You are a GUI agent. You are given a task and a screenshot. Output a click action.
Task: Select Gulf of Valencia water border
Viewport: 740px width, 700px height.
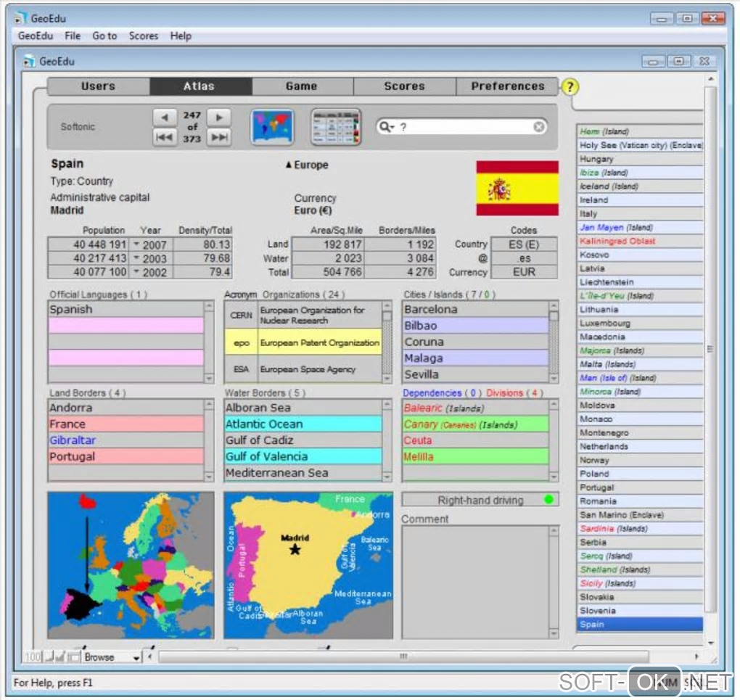tap(303, 456)
